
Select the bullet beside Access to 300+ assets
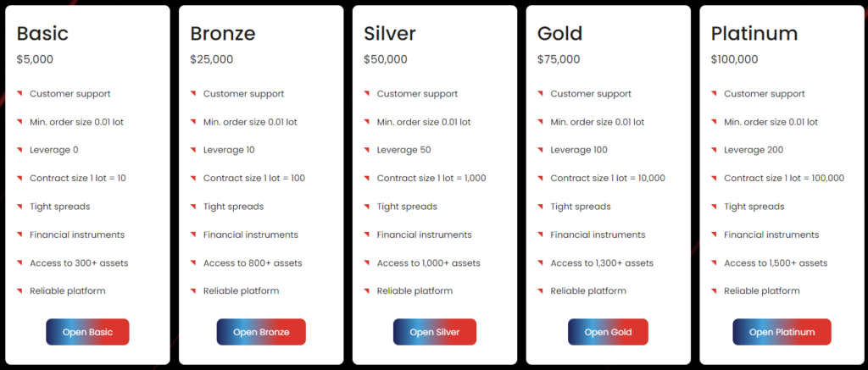(x=20, y=263)
